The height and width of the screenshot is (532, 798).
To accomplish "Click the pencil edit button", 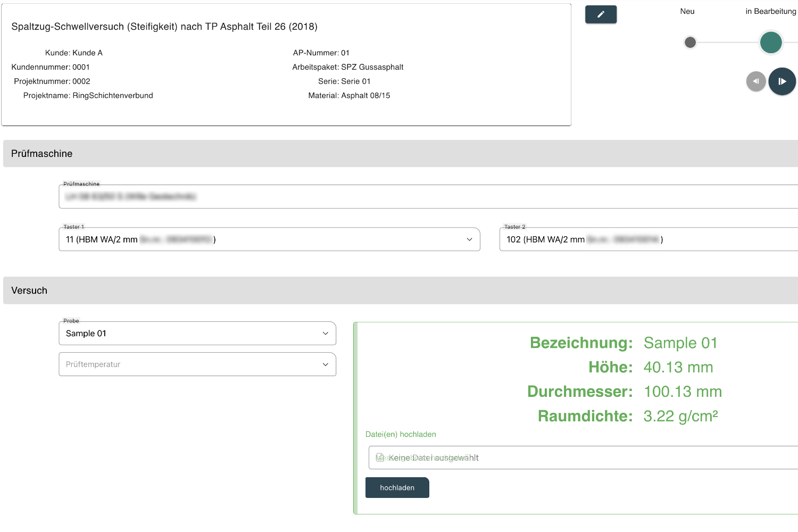I will 601,14.
